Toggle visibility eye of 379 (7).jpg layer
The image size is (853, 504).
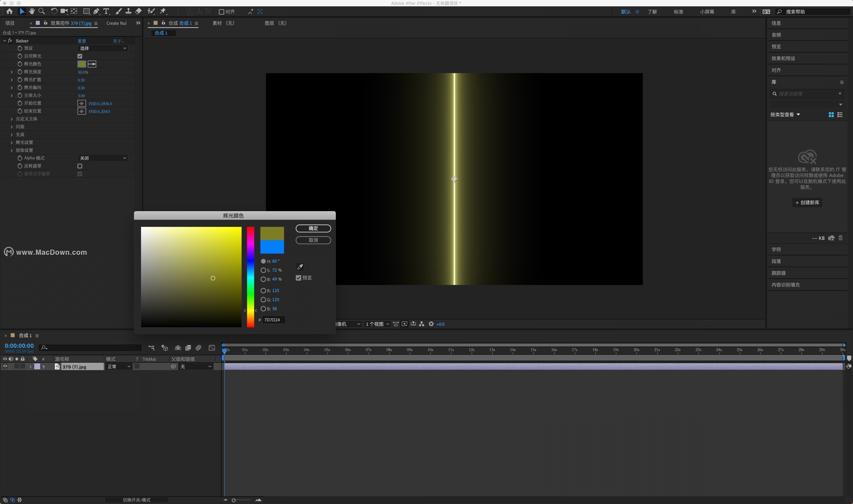(5, 367)
